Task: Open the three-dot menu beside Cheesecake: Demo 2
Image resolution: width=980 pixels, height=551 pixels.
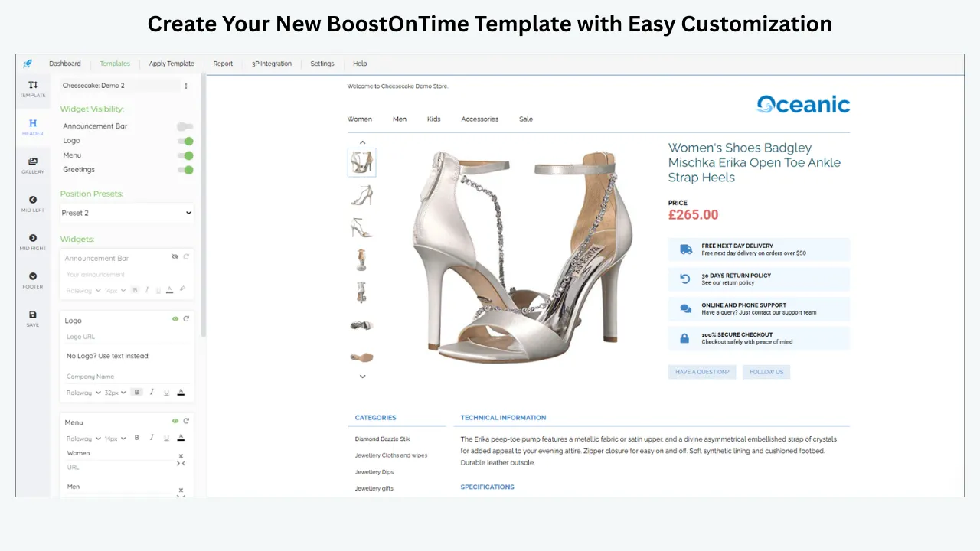Action: (x=186, y=86)
